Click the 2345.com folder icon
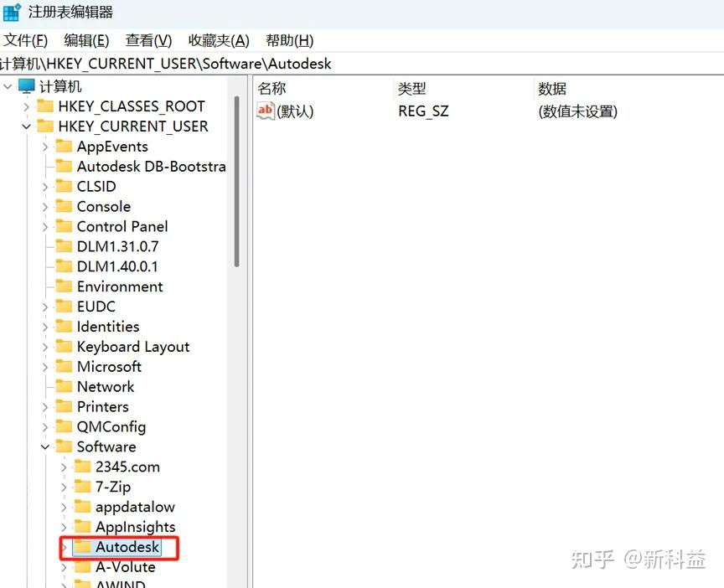Viewport: 724px width, 588px height. click(x=83, y=467)
